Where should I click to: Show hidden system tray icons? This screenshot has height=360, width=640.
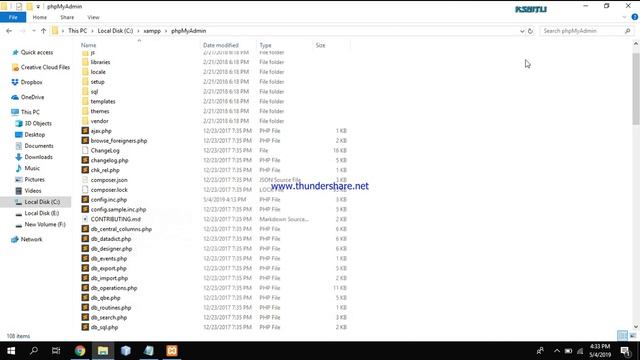click(x=557, y=351)
